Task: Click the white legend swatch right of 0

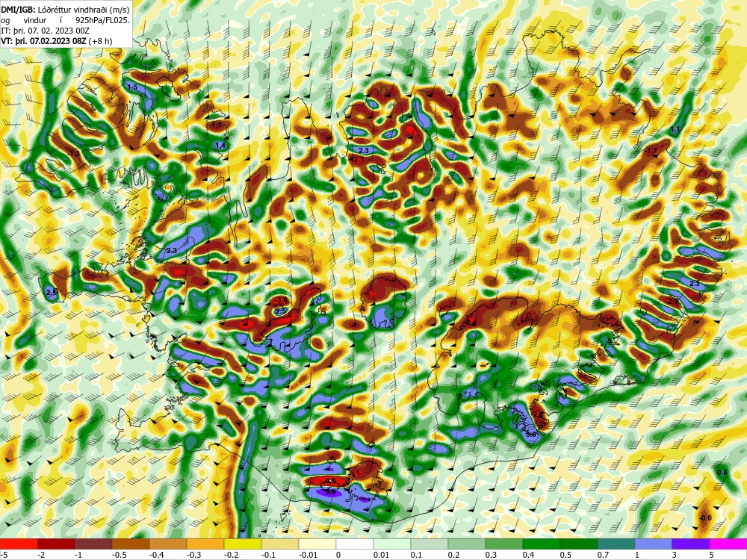Action: tap(354, 544)
